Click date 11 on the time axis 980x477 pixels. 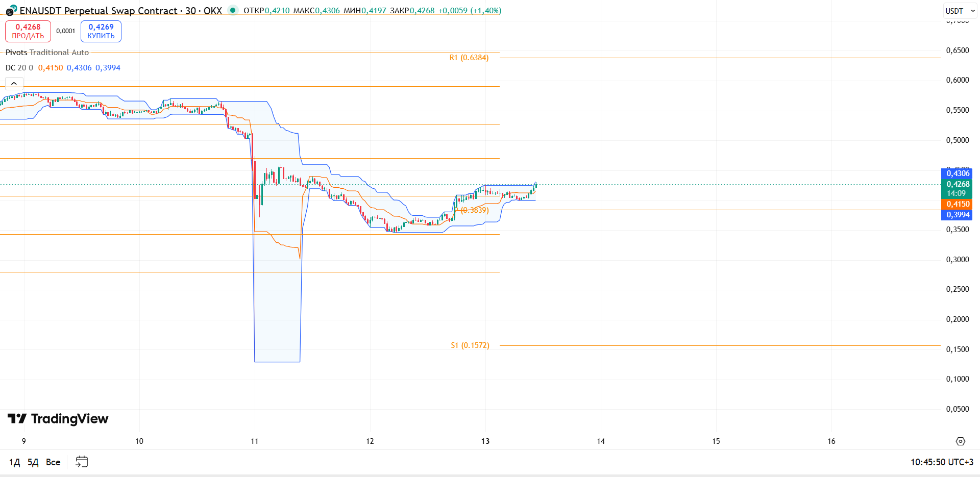[254, 441]
